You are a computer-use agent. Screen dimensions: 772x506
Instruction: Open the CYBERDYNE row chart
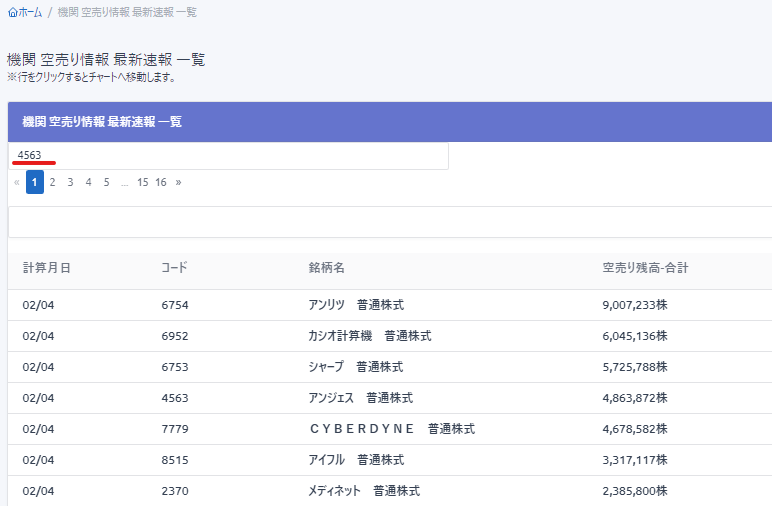(390, 429)
